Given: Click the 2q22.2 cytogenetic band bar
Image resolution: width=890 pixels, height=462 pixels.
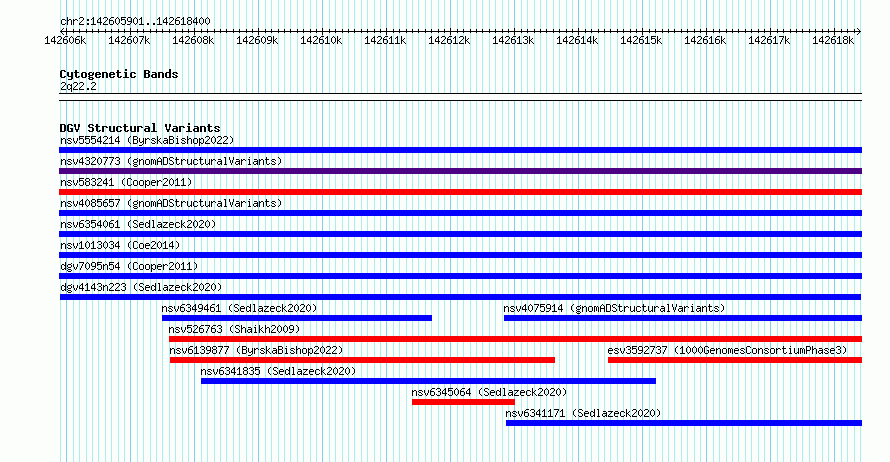Looking at the screenshot, I should [460, 97].
